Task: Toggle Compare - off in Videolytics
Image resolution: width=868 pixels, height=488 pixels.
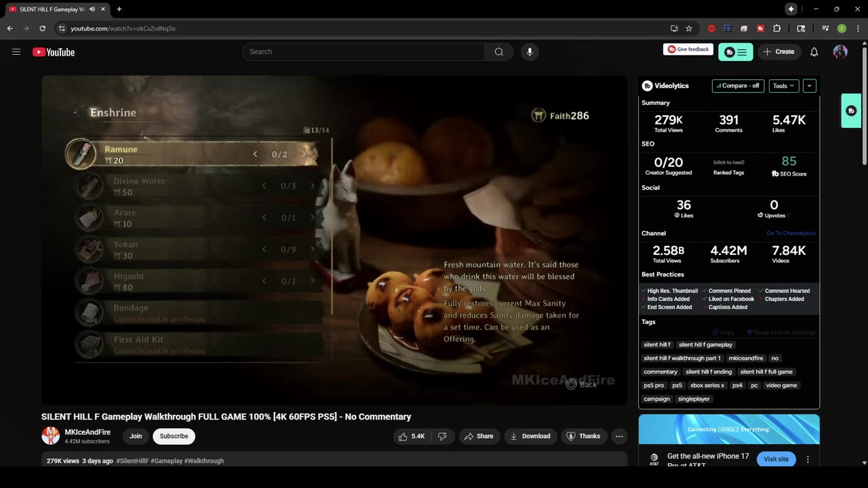Action: pyautogui.click(x=738, y=86)
